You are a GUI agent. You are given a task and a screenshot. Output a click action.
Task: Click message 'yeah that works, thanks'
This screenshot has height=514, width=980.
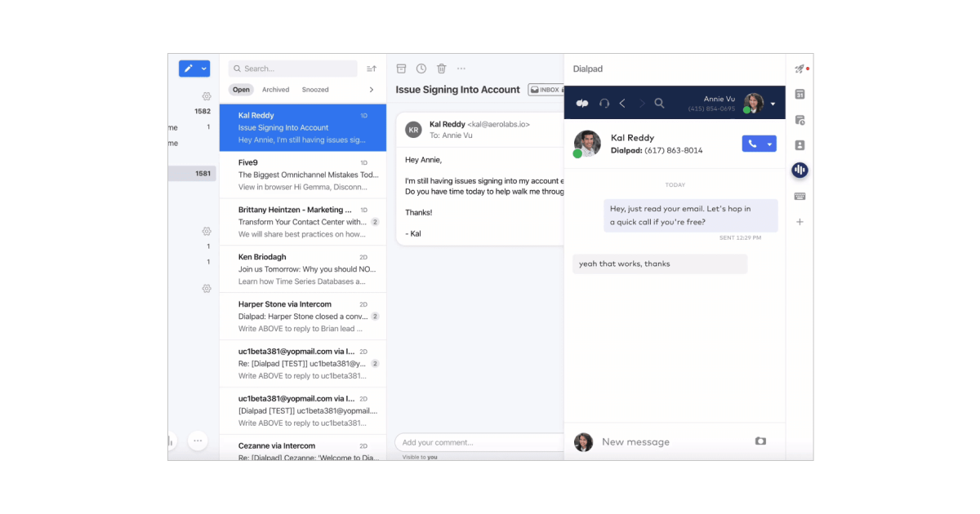coord(660,264)
